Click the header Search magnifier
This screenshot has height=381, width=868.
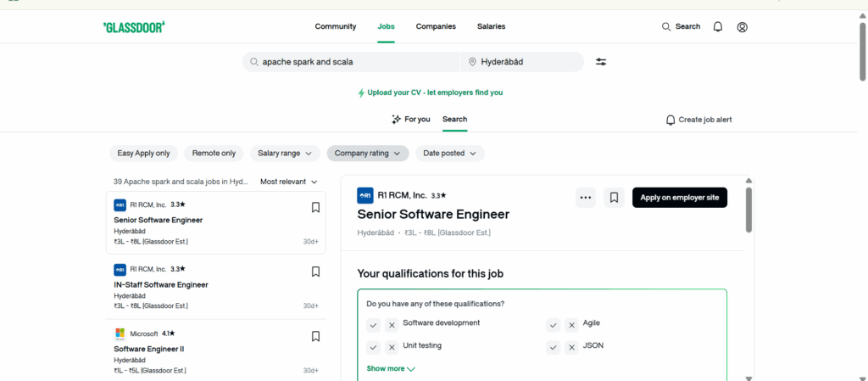666,26
